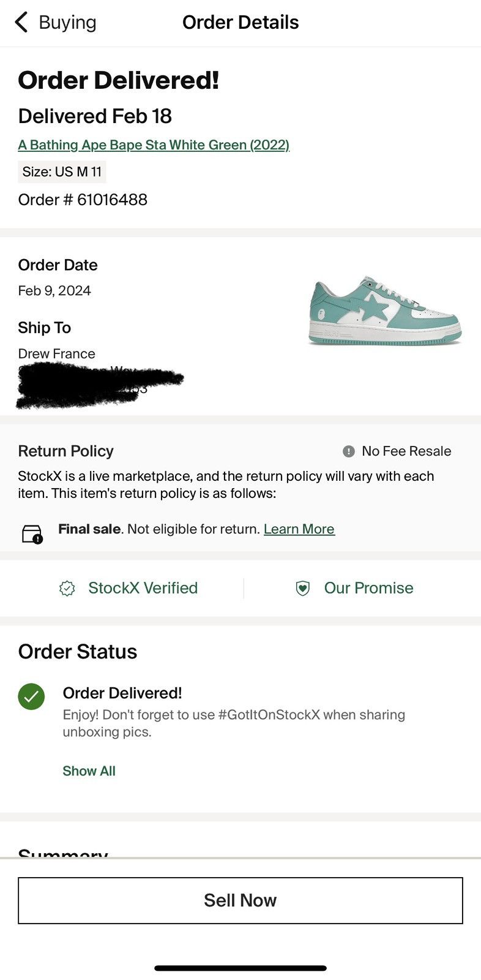Tap the Order Details page title
This screenshot has width=481, height=980.
(x=240, y=22)
